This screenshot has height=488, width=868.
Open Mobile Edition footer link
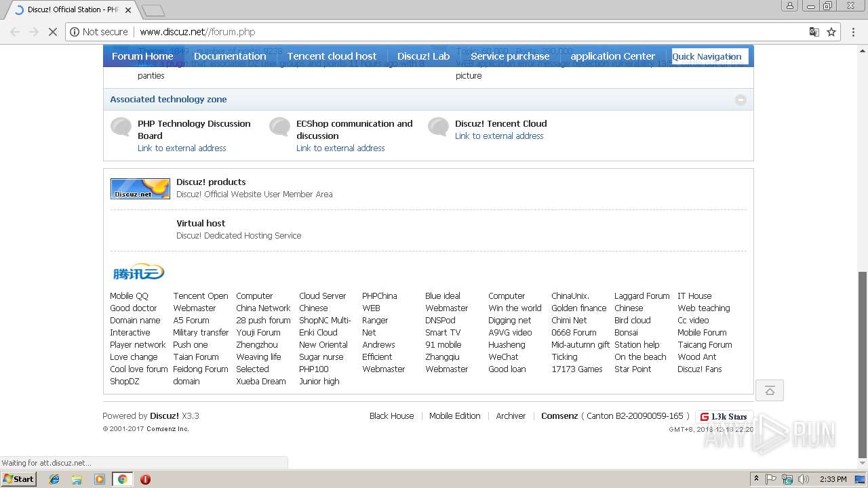(x=454, y=416)
